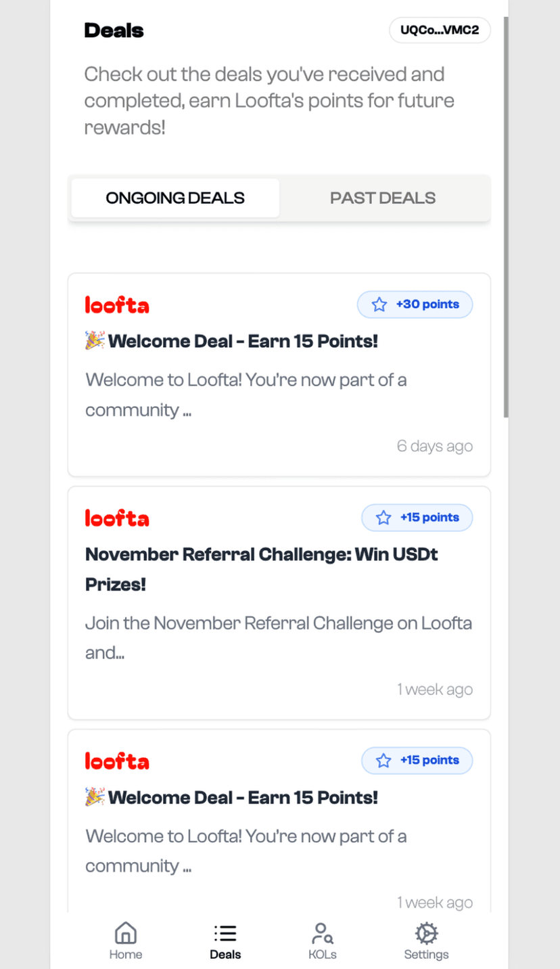The image size is (560, 969).
Task: Click the +15 points badge on November Referral card
Action: pyautogui.click(x=417, y=518)
